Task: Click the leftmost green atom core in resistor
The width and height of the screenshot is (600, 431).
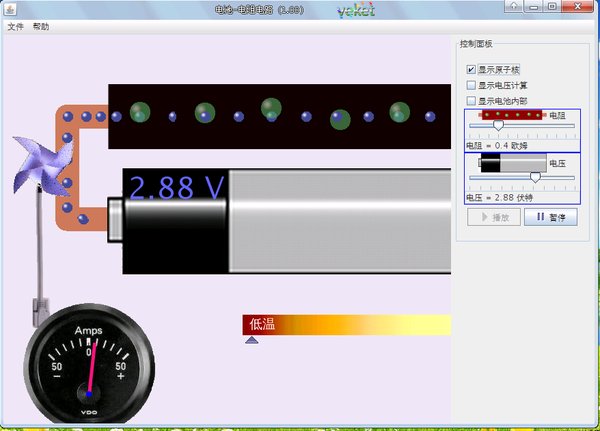Action: (x=141, y=112)
